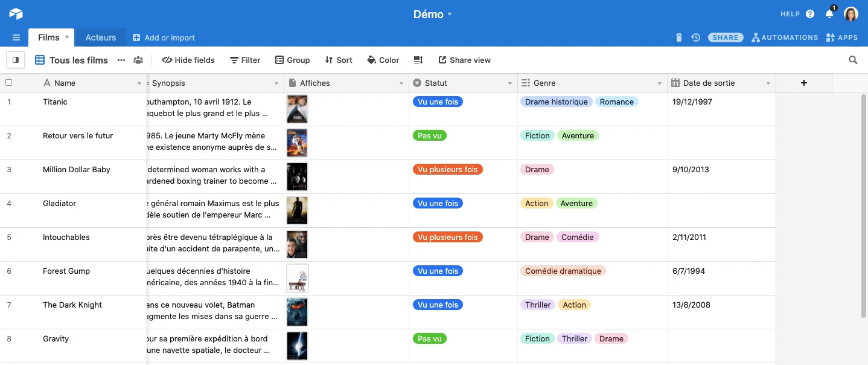Open the Filter options

(245, 60)
